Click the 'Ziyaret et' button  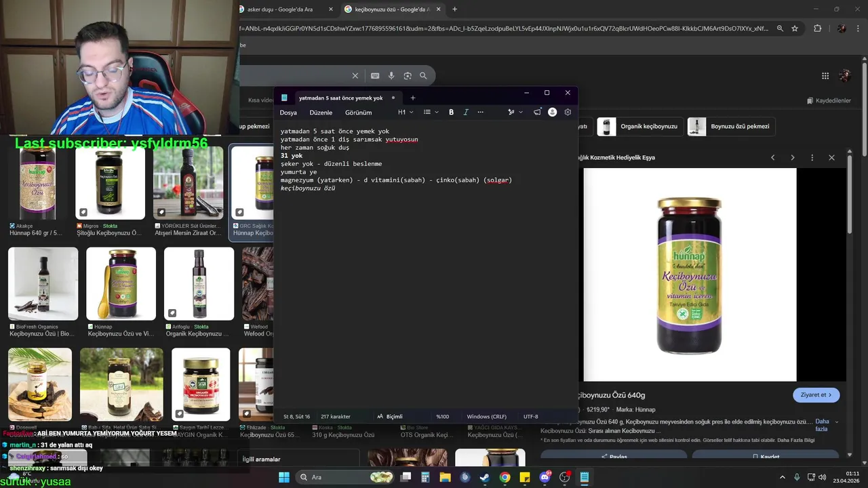816,394
